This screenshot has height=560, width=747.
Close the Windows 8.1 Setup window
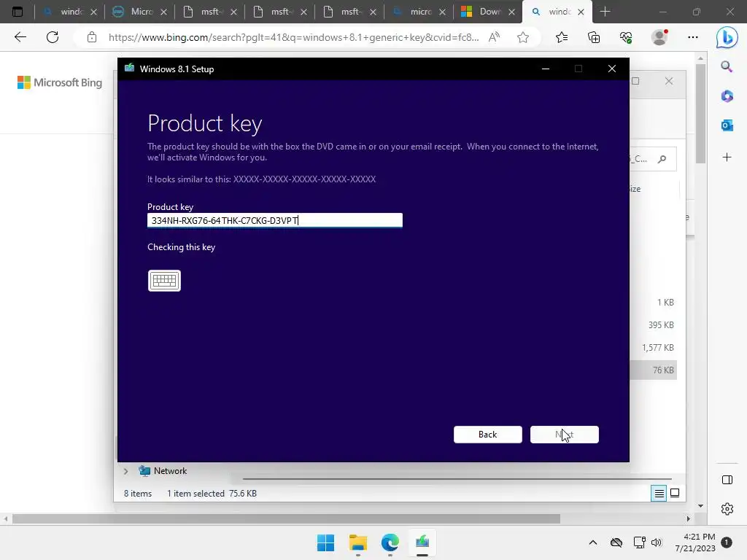[612, 69]
